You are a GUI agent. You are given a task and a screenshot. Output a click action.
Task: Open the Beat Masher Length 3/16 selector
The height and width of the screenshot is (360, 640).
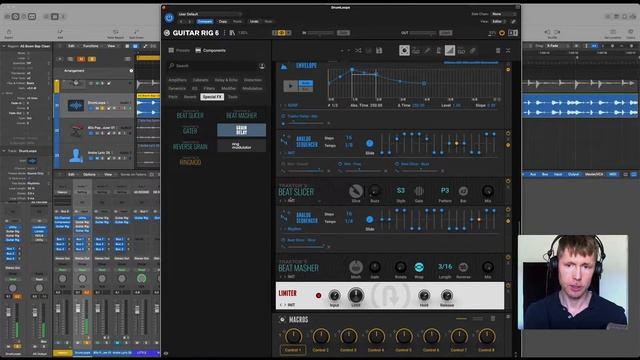(x=445, y=267)
